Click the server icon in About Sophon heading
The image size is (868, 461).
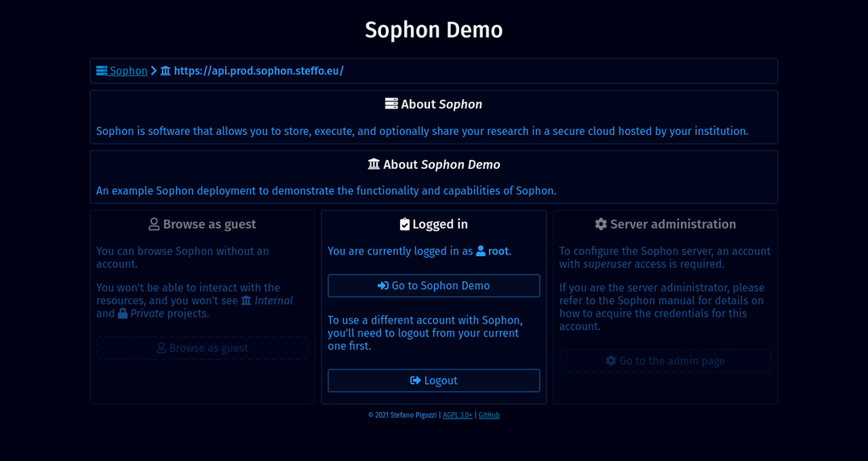[391, 104]
